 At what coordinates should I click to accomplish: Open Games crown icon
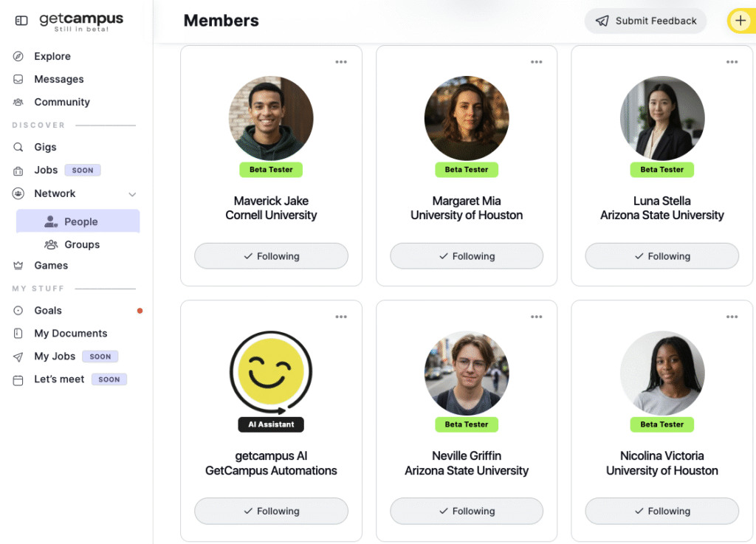pyautogui.click(x=18, y=265)
